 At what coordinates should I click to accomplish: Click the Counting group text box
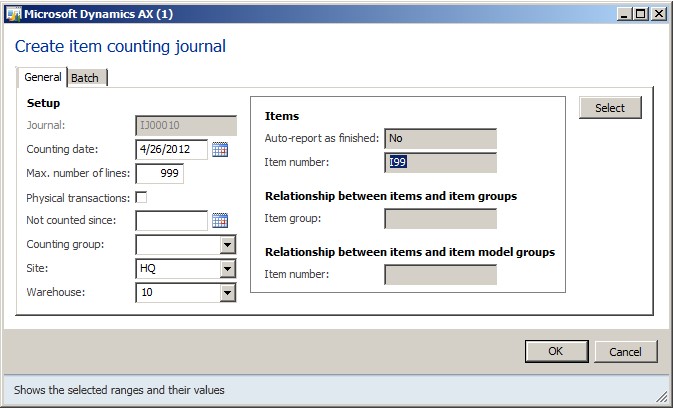click(x=179, y=245)
